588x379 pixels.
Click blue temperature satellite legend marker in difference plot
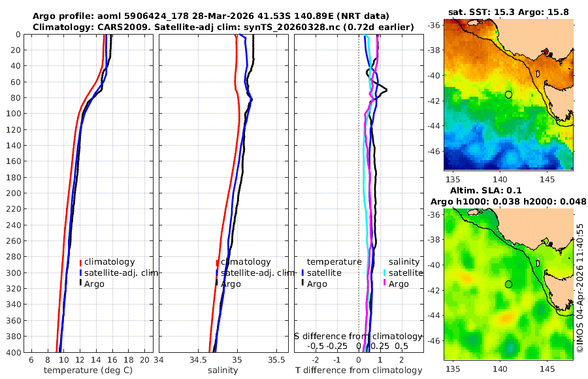[x=302, y=272]
